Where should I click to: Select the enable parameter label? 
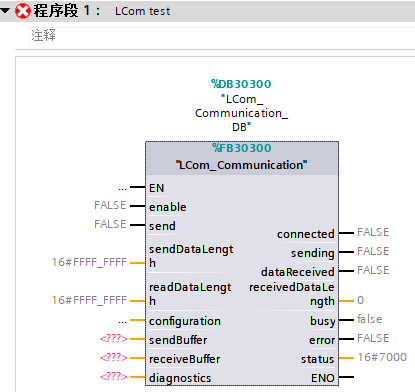168,207
